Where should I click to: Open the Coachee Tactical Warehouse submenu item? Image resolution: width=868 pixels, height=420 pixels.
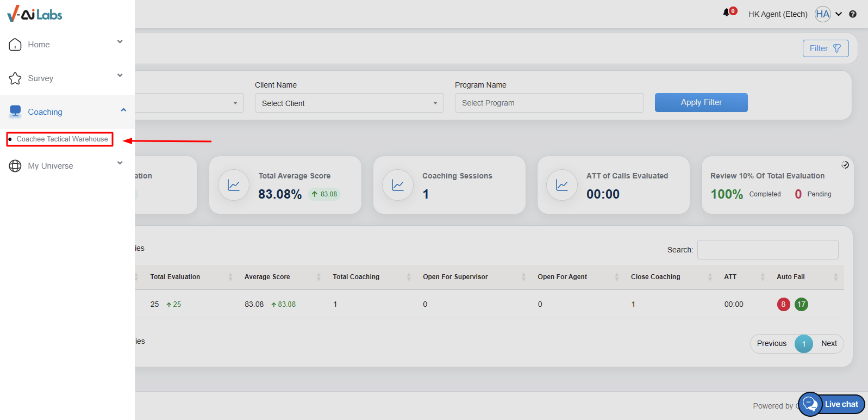(x=62, y=139)
